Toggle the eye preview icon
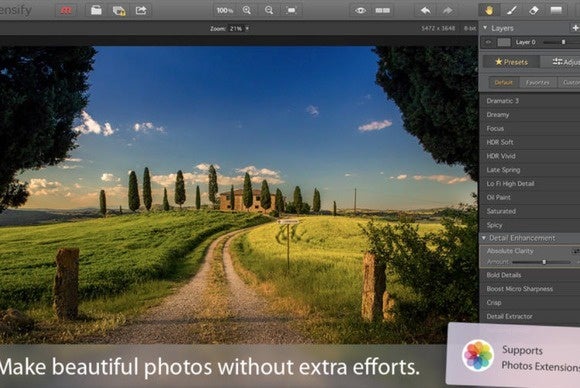580x388 pixels. [360, 10]
